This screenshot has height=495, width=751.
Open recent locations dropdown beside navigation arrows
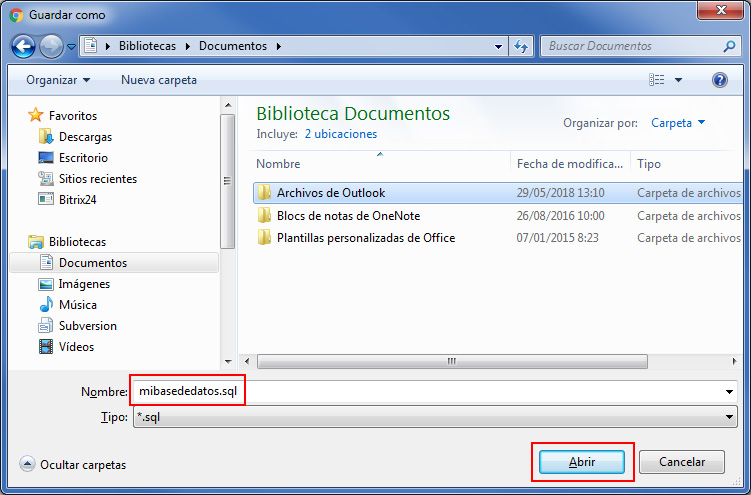pyautogui.click(x=71, y=46)
